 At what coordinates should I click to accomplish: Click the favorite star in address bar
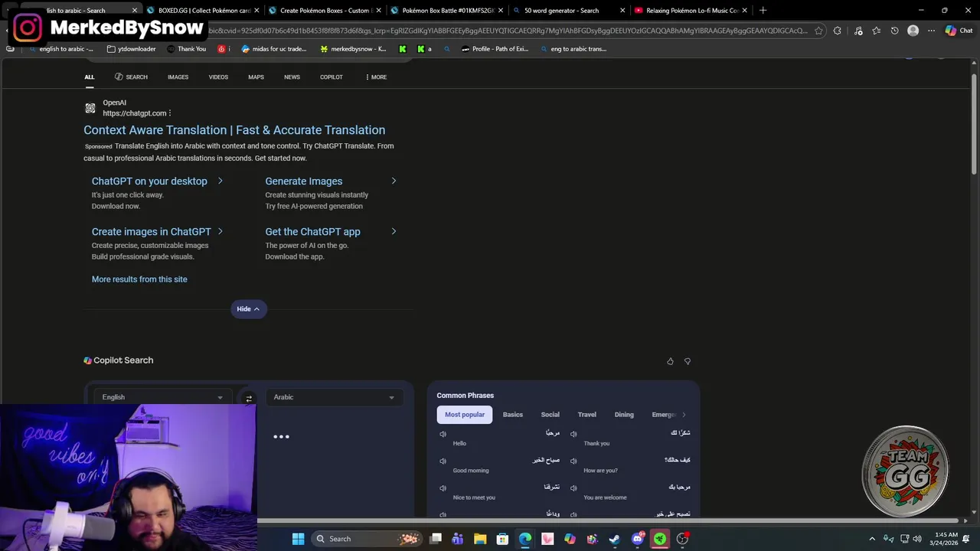[x=818, y=31]
